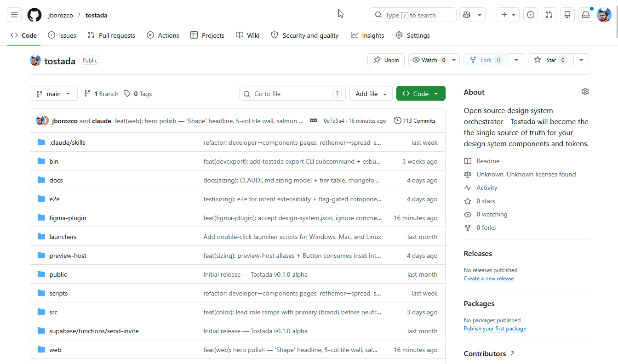Open the scripts folder
Screen dimensions: 618x364
tap(58, 293)
